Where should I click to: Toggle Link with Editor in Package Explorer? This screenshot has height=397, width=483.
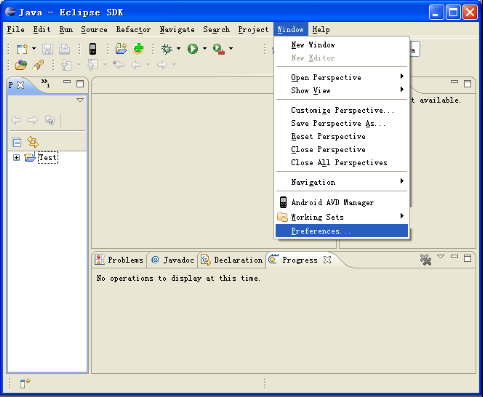tap(33, 142)
